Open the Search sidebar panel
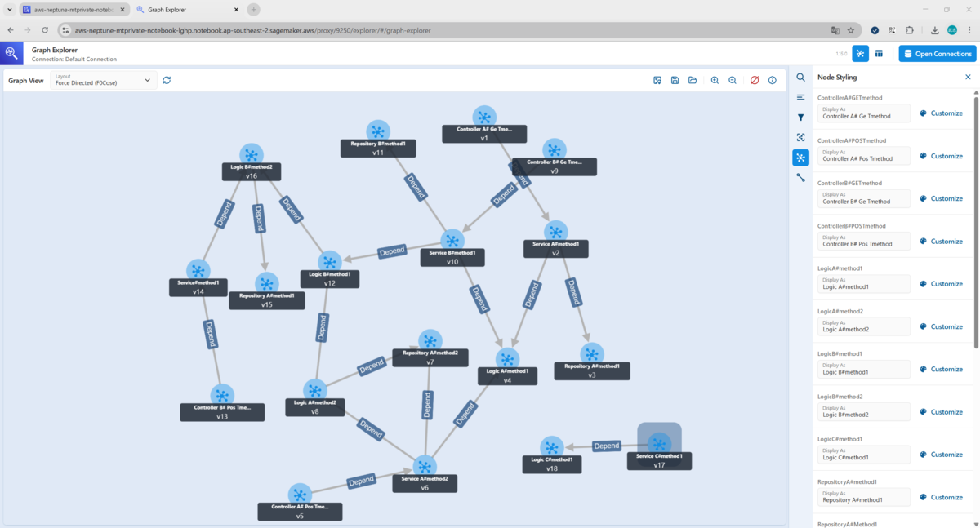The image size is (980, 528). 800,77
